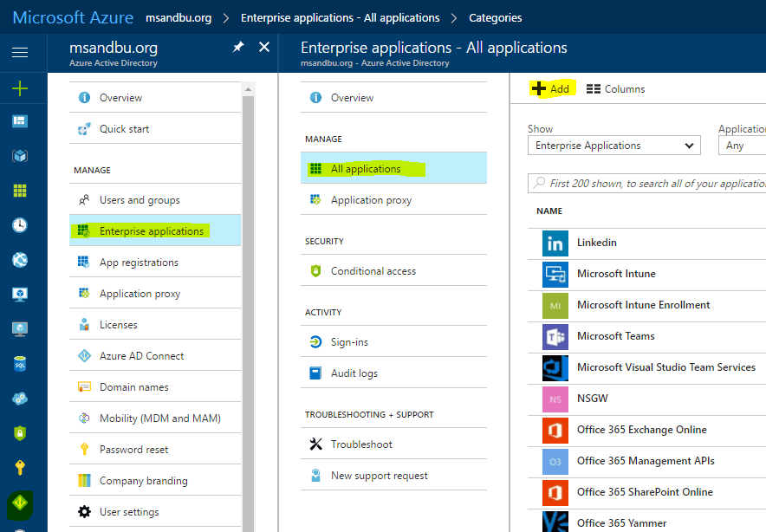This screenshot has width=766, height=532.
Task: Click the Office 365 SharePoint Online icon
Action: point(555,493)
